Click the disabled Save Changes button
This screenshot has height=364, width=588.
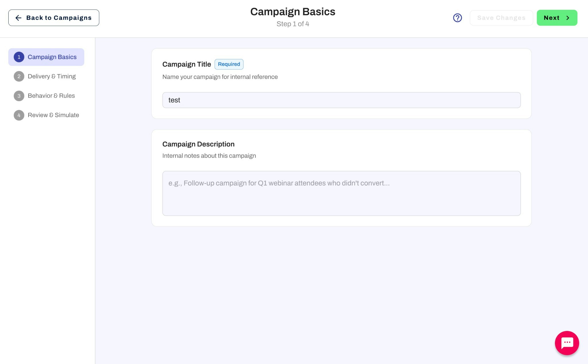click(x=501, y=18)
